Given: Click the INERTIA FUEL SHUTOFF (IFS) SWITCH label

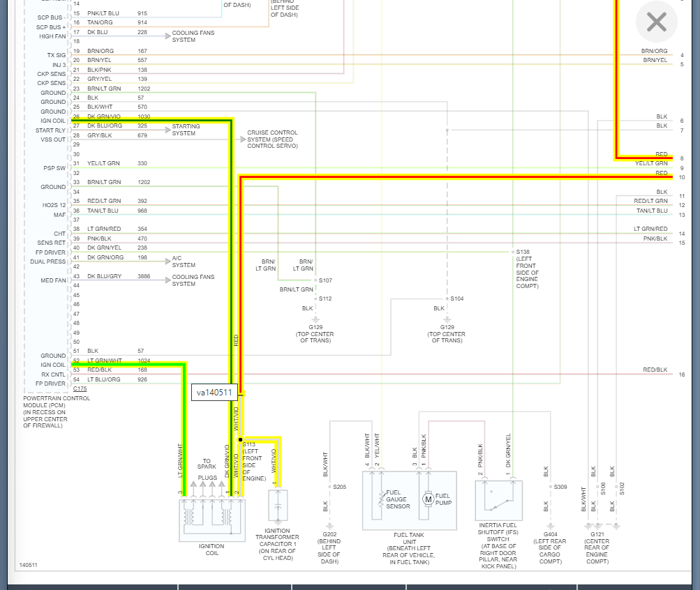Looking at the screenshot, I should tap(498, 545).
